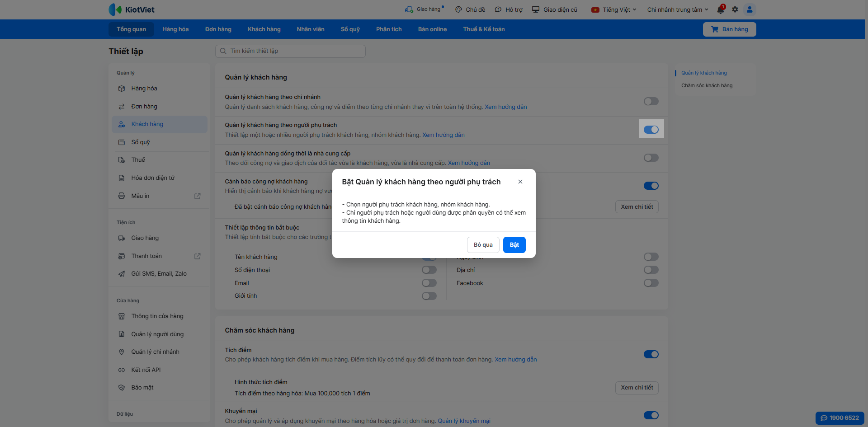
Task: Open the Chi nhánh trung tâm branch dropdown
Action: coord(678,9)
